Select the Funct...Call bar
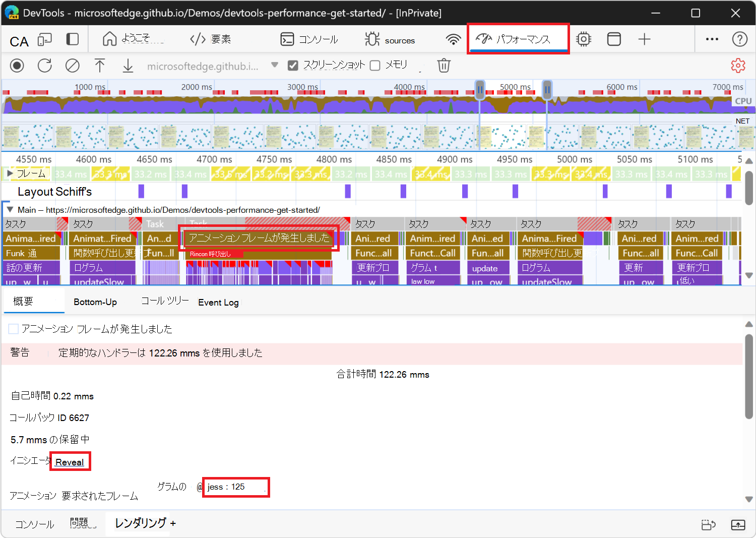This screenshot has height=538, width=756. coord(432,253)
